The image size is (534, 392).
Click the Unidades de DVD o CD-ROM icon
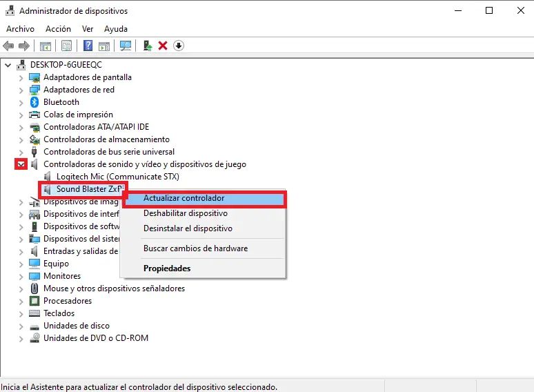(34, 338)
